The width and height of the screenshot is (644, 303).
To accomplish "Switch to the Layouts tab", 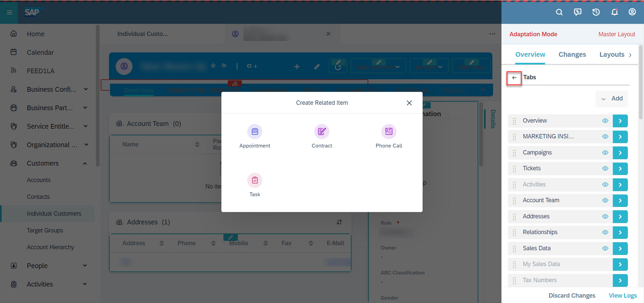I will 612,54.
